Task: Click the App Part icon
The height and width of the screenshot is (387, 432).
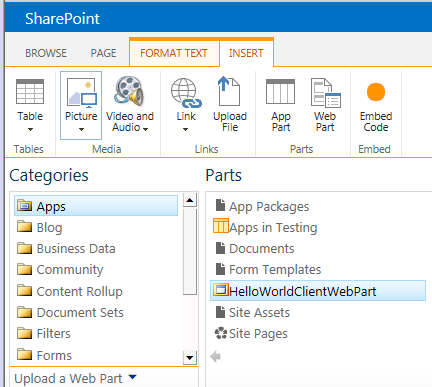Action: tap(280, 92)
